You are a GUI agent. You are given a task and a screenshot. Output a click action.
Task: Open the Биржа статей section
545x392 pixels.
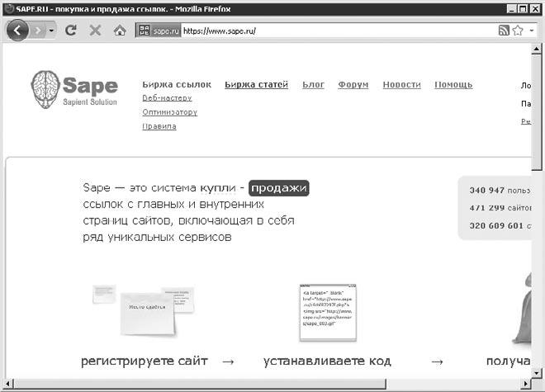click(x=256, y=84)
